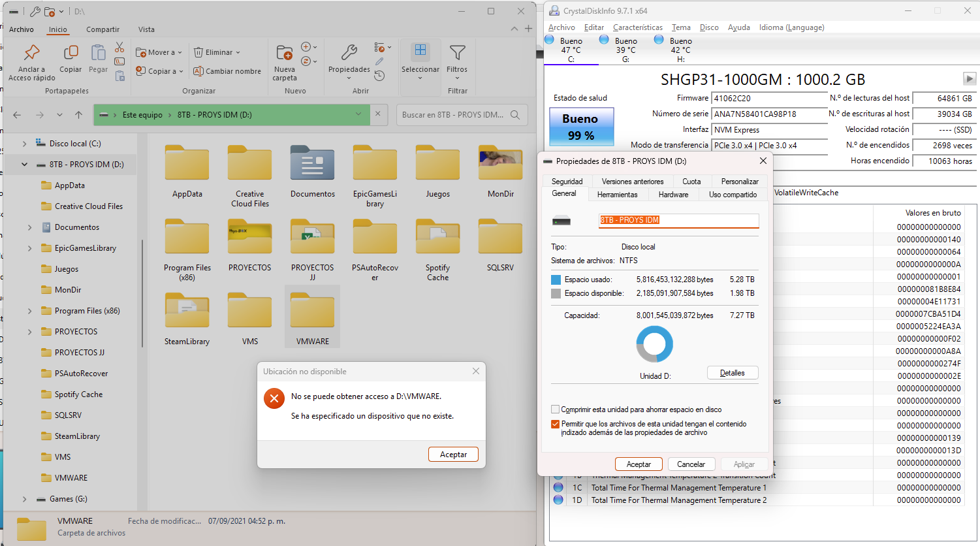
Task: Click the Eliminar trash icon
Action: (x=198, y=52)
